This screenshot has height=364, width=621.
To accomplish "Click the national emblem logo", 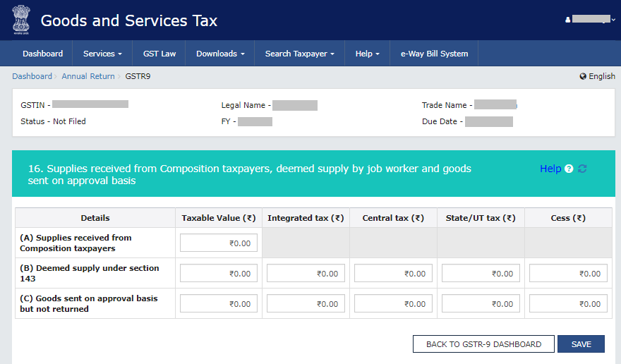I will (21, 20).
